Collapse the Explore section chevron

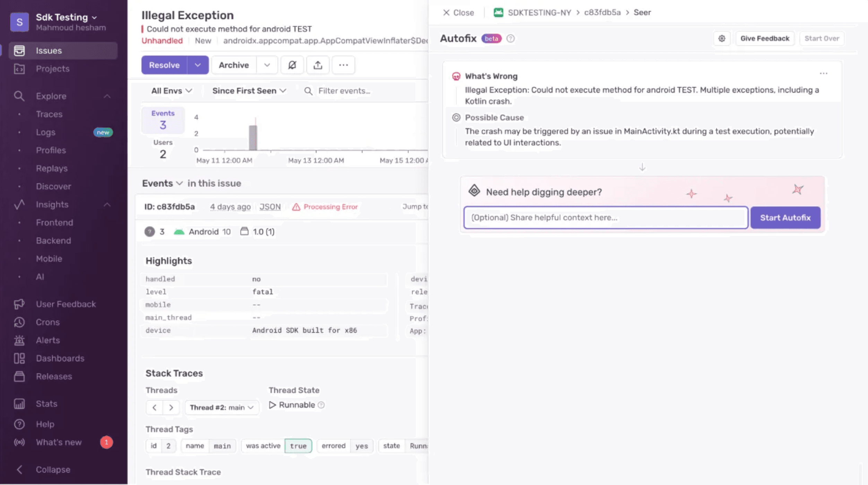point(107,96)
